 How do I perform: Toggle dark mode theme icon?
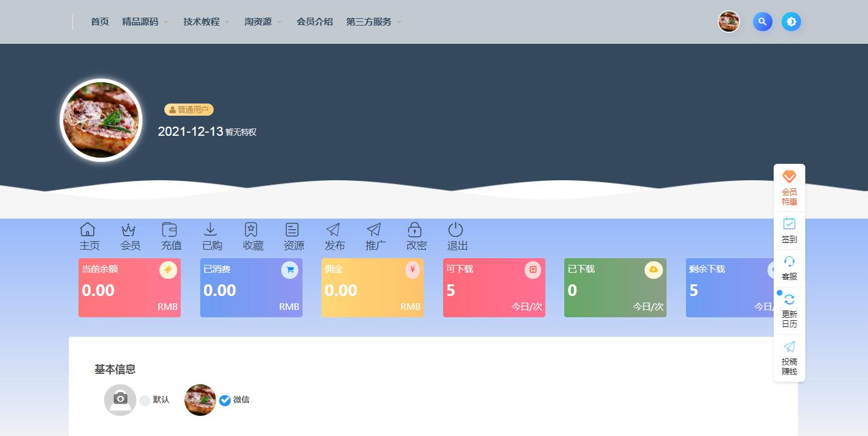791,22
